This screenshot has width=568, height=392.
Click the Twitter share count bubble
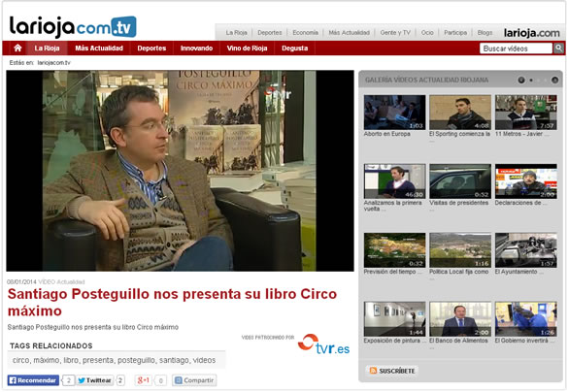pyautogui.click(x=120, y=380)
